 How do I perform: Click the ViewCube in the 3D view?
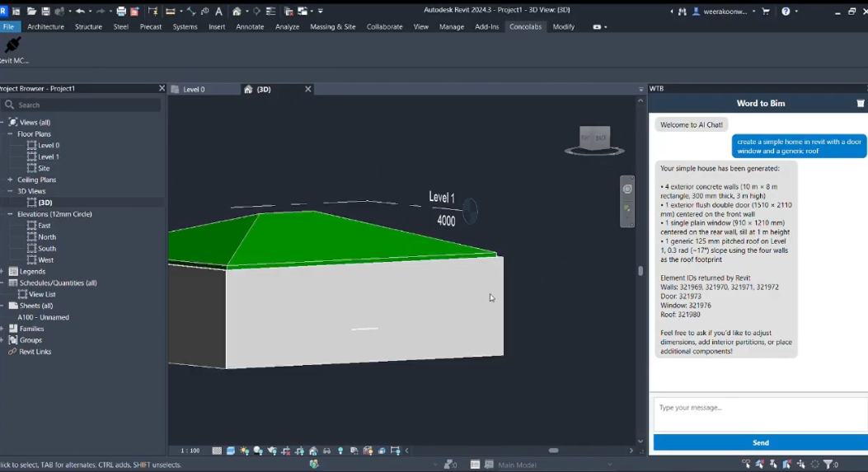click(594, 138)
